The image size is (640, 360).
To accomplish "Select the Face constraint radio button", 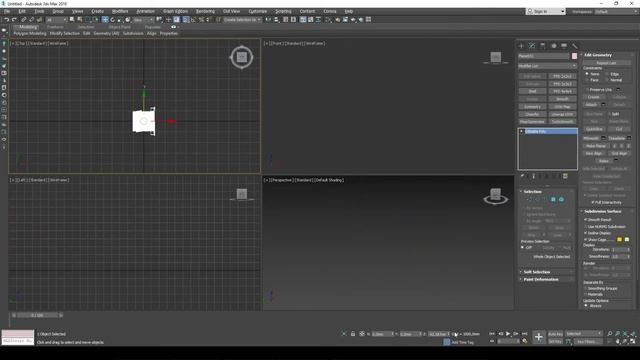I will [x=587, y=80].
